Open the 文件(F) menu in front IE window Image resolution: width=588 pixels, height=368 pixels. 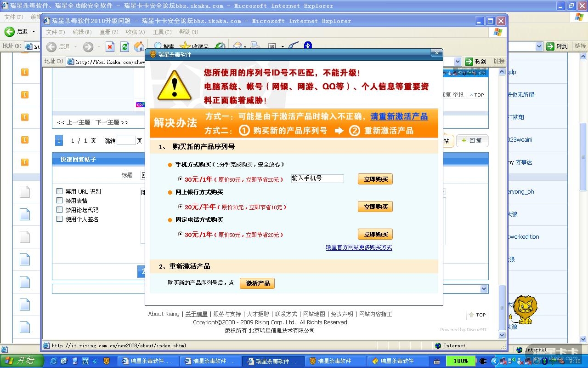(56, 32)
